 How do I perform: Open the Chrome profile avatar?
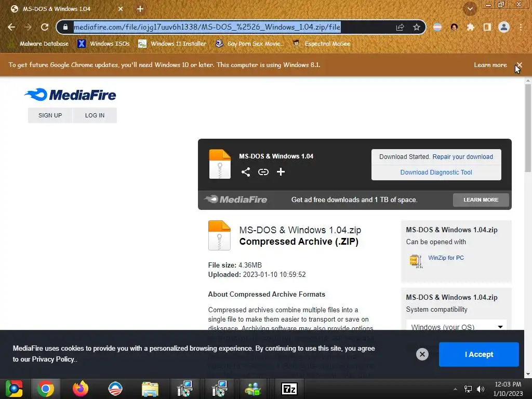504,27
